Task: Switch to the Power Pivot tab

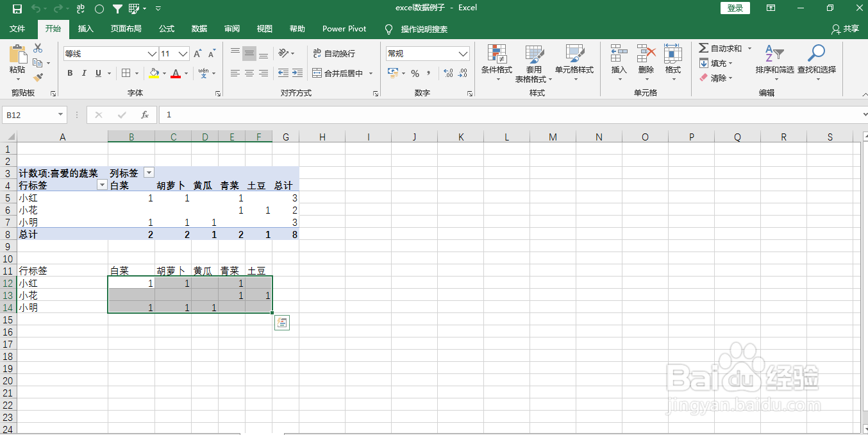Action: tap(344, 29)
